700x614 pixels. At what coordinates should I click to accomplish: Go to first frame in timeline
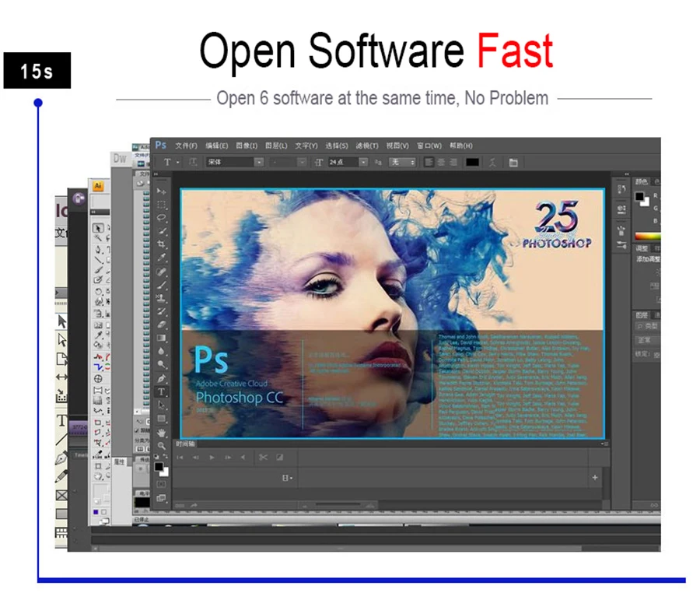tap(180, 458)
